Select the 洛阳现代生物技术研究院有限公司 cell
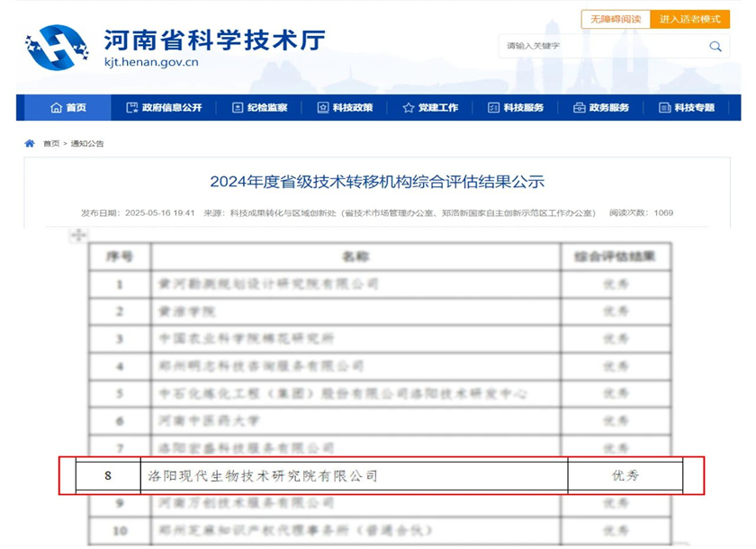 pyautogui.click(x=355, y=476)
